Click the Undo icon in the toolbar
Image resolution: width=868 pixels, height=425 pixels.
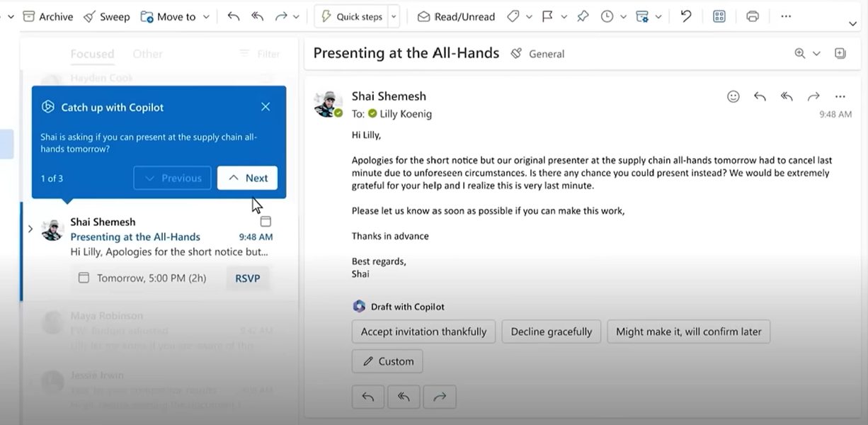[x=685, y=16]
